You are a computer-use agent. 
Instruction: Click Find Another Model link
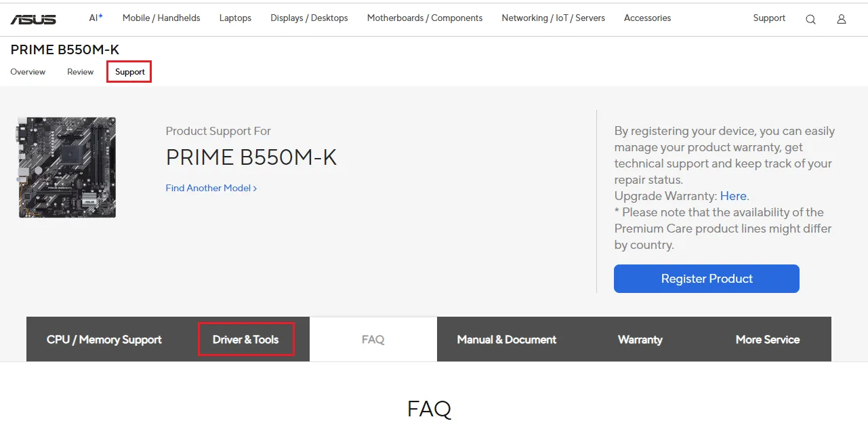[x=211, y=188]
